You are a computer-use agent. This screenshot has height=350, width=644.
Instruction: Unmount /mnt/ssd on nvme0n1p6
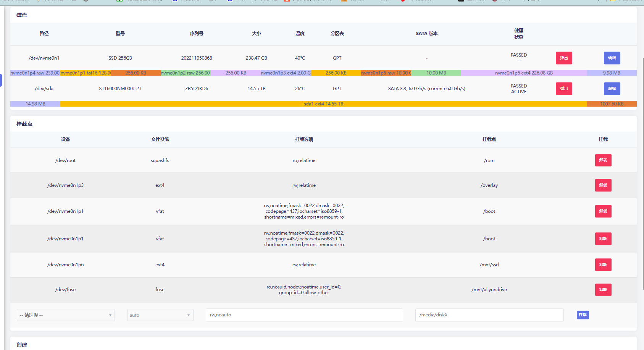click(x=603, y=265)
